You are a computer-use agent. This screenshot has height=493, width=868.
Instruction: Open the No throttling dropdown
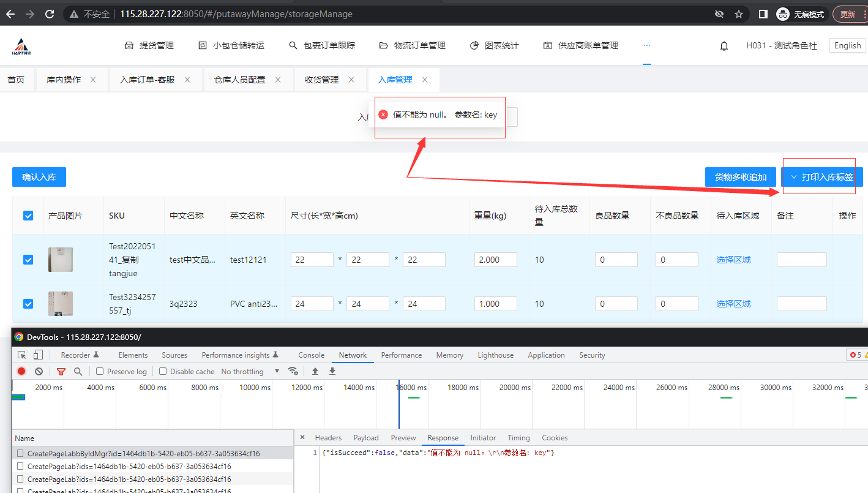point(250,371)
